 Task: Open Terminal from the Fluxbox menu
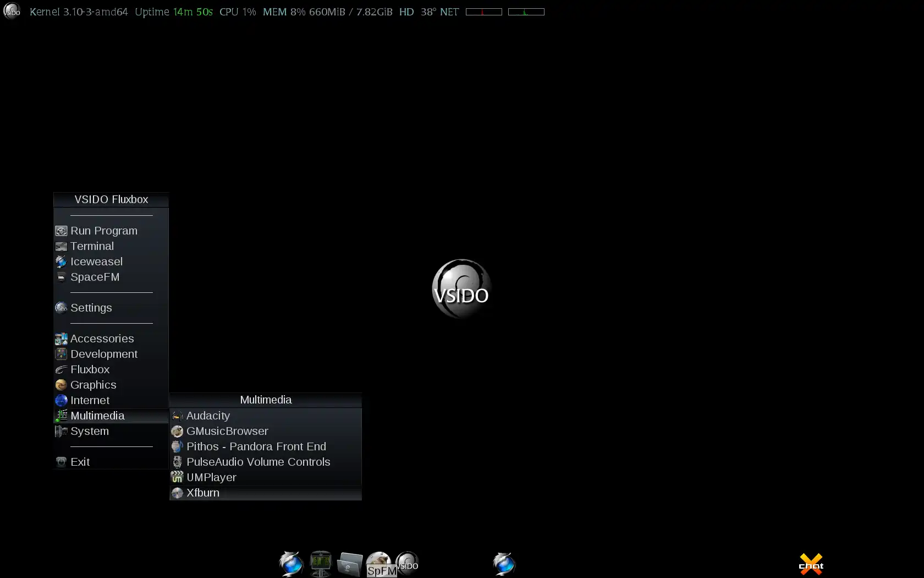tap(111, 246)
